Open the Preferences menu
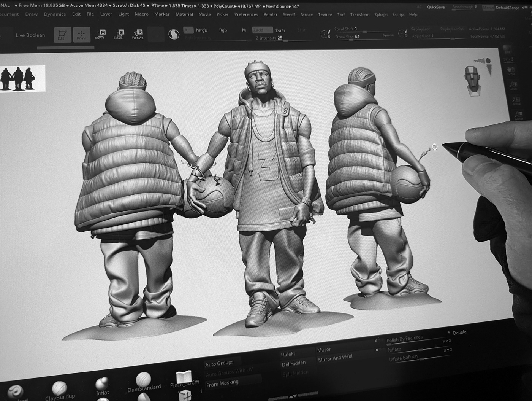 click(246, 14)
